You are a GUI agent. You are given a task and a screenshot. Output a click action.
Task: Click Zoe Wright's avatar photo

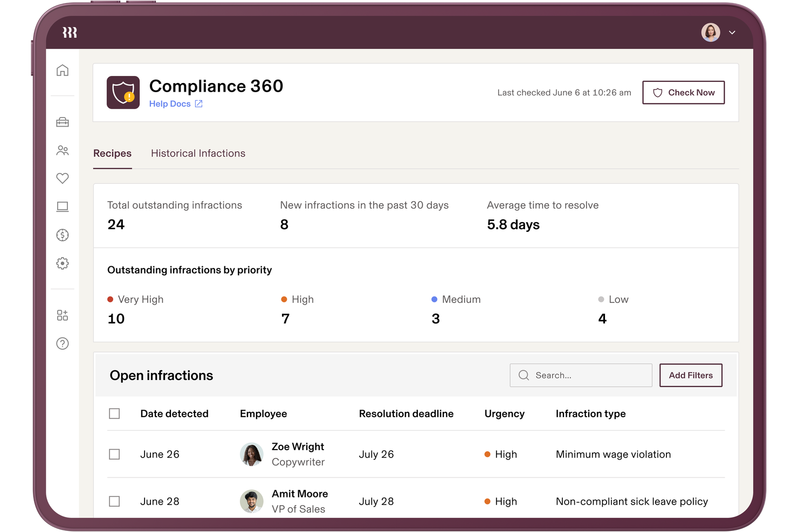pos(251,454)
